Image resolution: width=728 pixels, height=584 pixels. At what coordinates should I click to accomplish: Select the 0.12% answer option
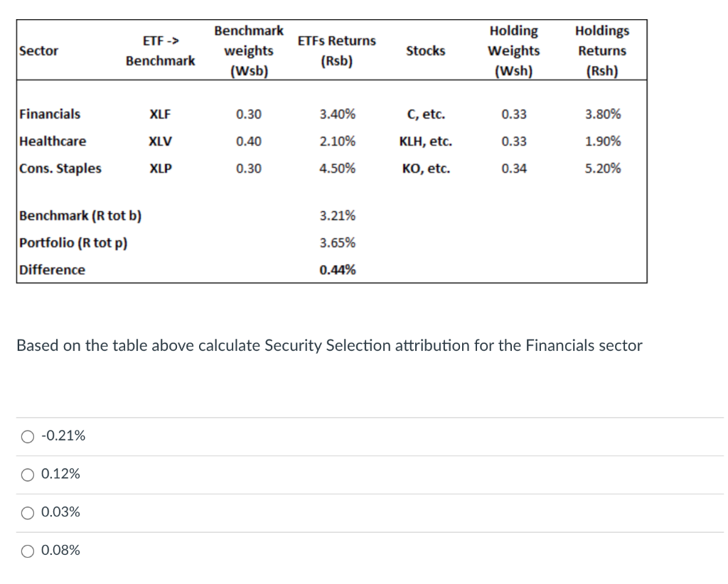26,474
